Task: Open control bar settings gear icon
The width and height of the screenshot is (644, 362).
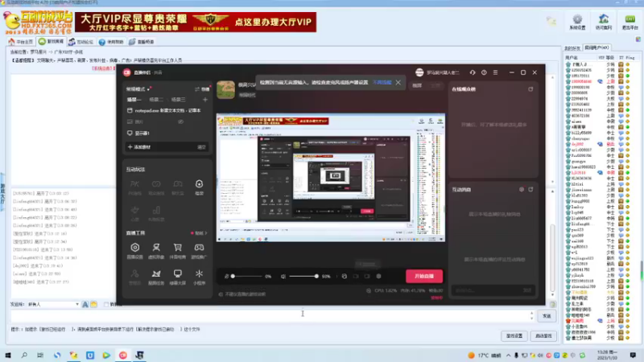Action: click(x=378, y=276)
